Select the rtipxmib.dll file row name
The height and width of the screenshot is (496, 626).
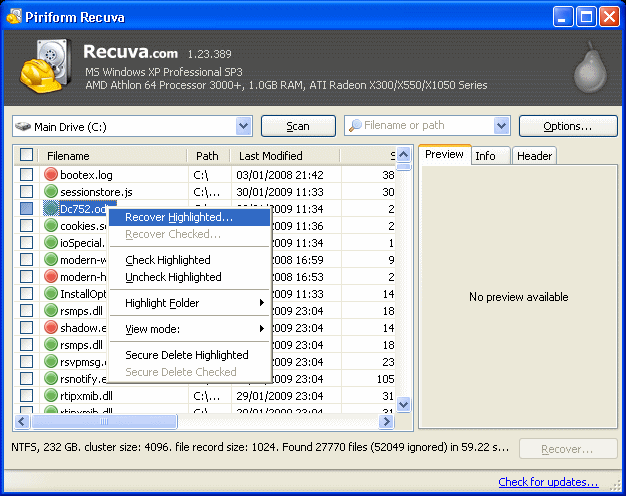point(86,396)
